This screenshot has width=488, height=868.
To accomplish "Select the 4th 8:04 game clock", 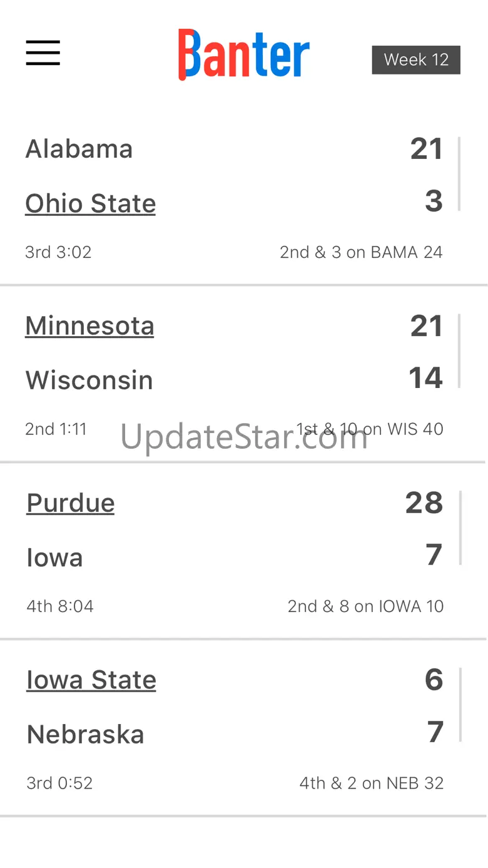I will coord(60,606).
